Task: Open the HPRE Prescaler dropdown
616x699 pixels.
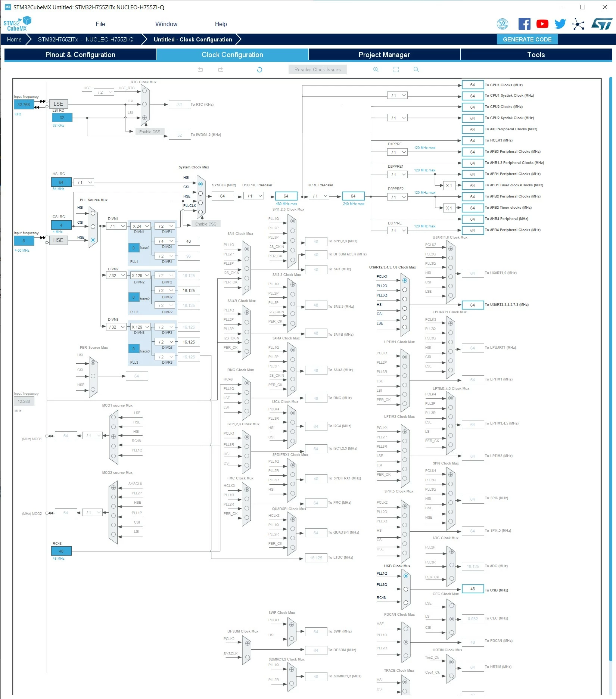Action: click(x=319, y=196)
